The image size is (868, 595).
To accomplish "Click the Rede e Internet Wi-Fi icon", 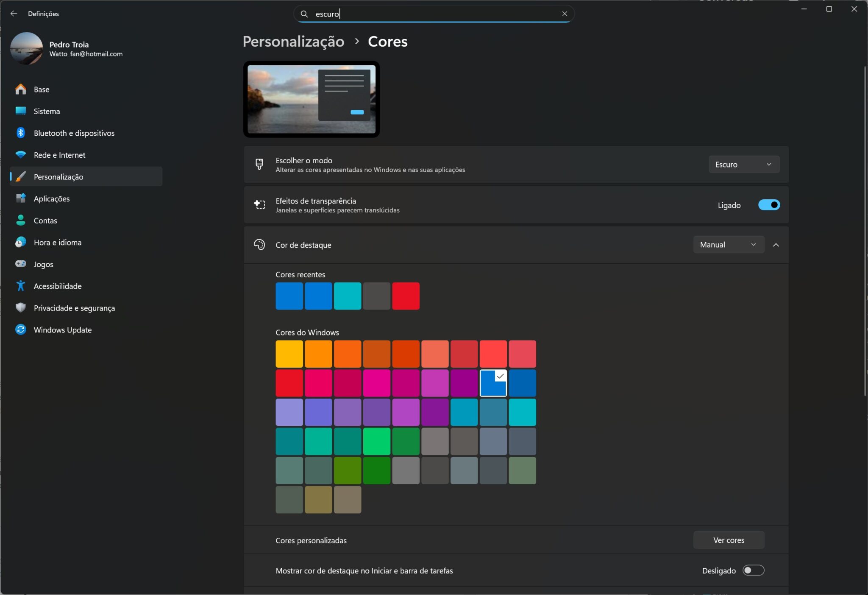I will pyautogui.click(x=20, y=155).
